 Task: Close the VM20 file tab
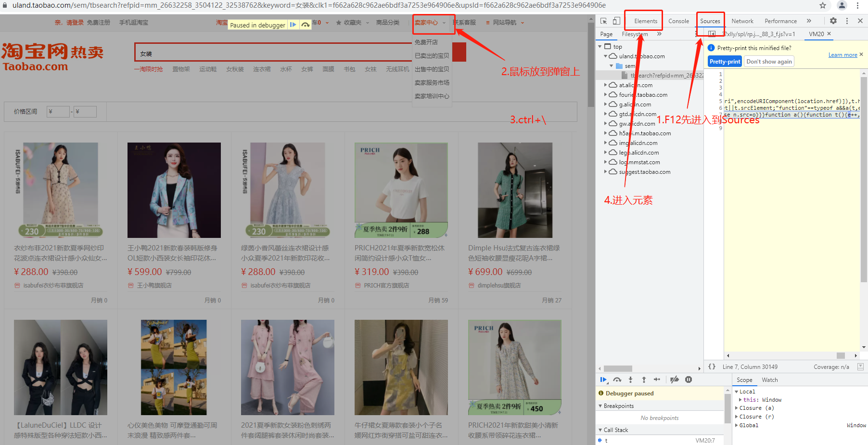click(829, 34)
